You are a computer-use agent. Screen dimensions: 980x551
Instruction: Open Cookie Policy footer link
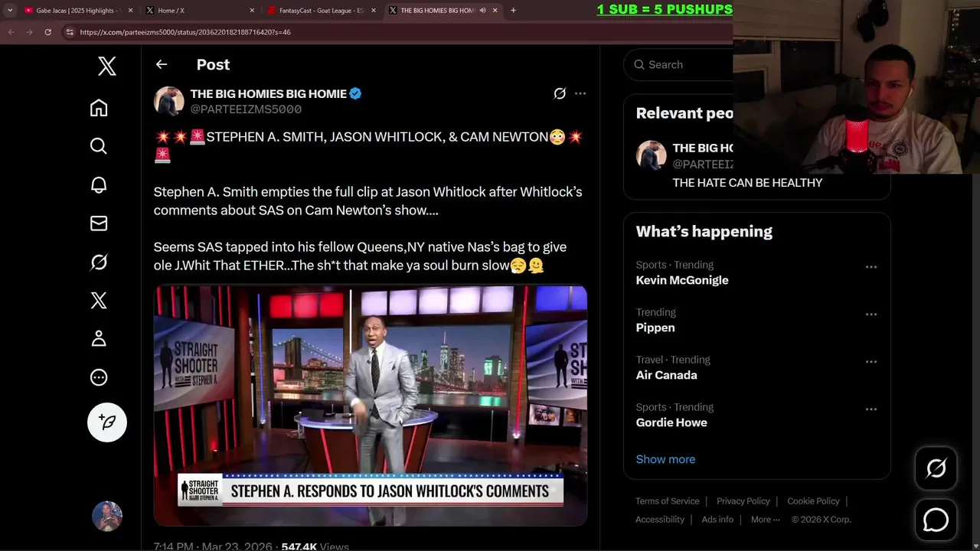[x=813, y=501]
